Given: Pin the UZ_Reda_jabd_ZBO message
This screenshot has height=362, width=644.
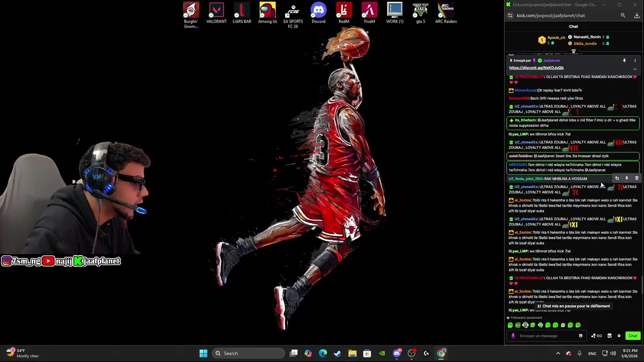Looking at the screenshot, I should (x=626, y=178).
